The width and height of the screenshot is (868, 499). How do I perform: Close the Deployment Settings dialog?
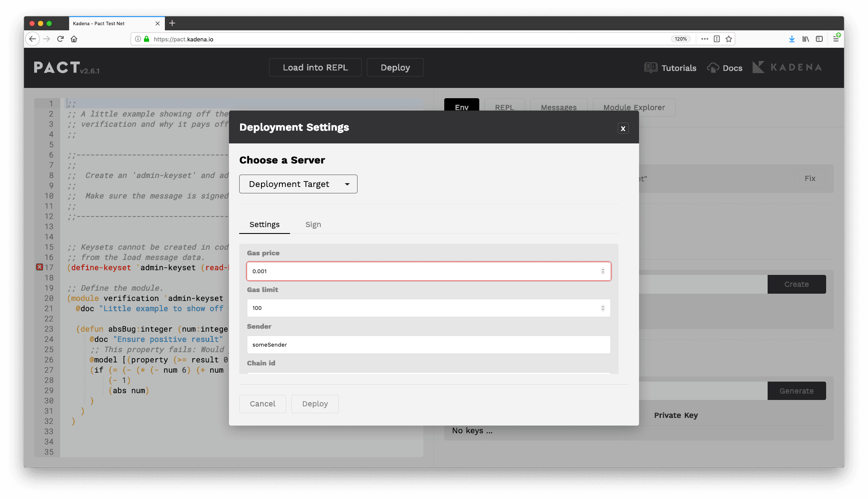click(x=623, y=128)
